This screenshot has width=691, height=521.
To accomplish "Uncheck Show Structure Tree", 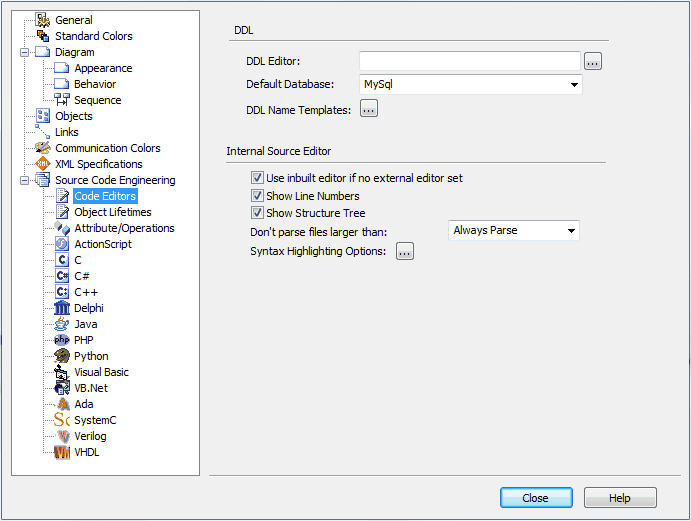I will tap(257, 212).
